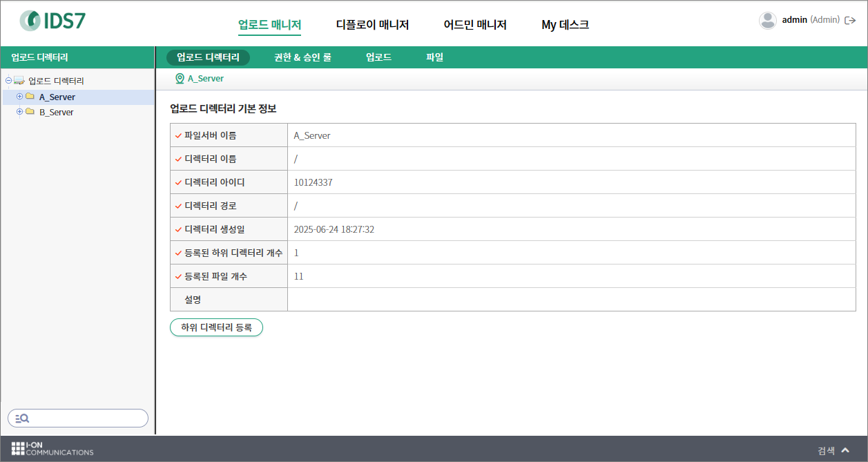The width and height of the screenshot is (868, 462).
Task: Click the admin user avatar icon
Action: 767,21
